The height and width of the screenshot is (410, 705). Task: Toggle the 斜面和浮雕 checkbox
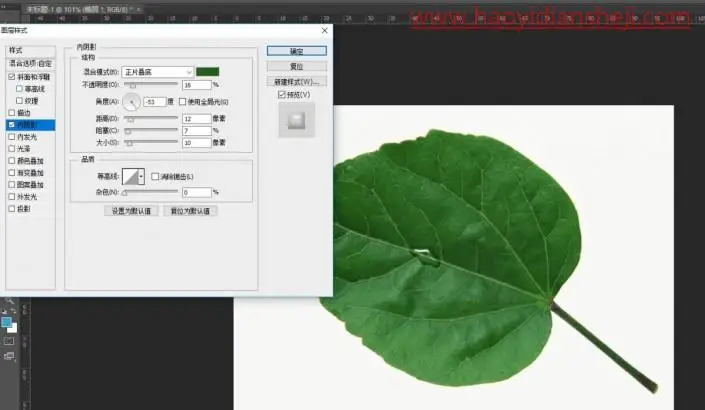coord(12,77)
